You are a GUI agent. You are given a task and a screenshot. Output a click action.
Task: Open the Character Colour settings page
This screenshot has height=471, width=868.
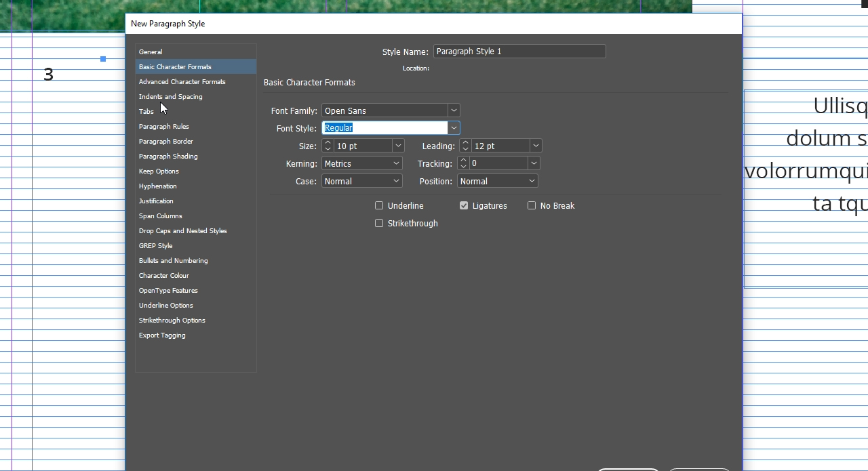click(x=163, y=275)
